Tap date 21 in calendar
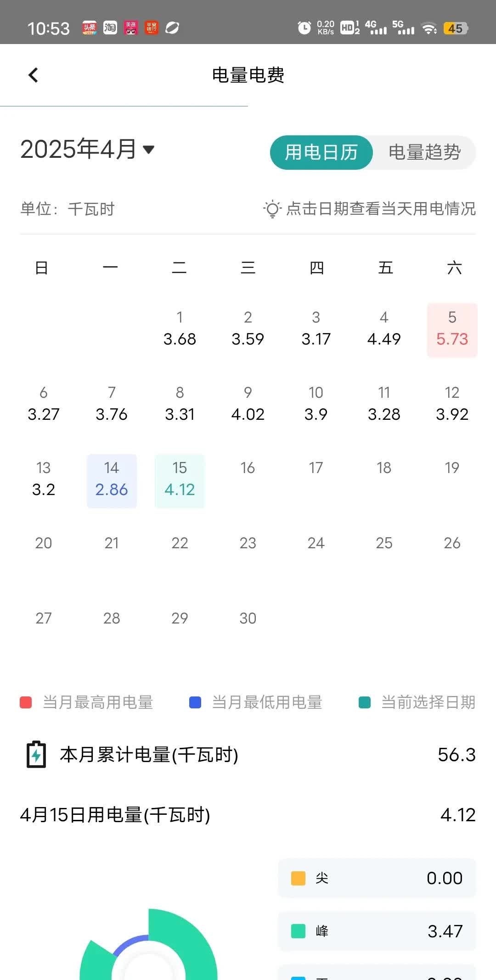Viewport: 496px width, 980px height. 112,543
